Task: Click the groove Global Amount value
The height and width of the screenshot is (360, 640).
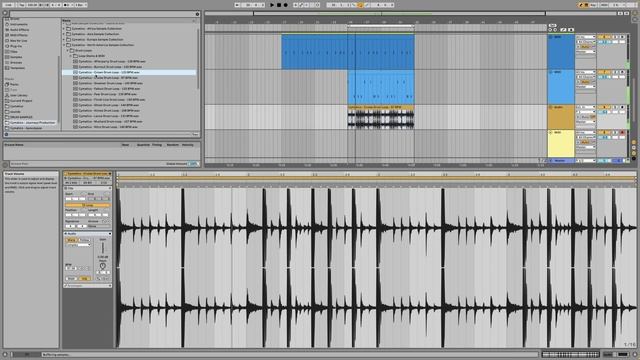Action: coord(193,164)
